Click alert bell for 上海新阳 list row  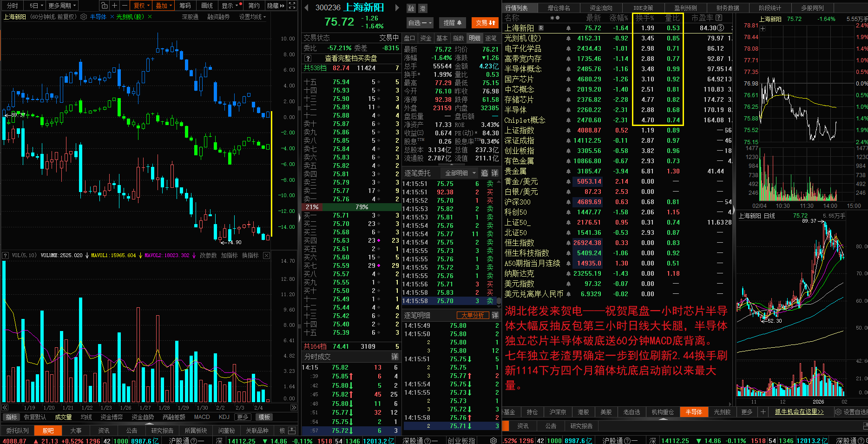point(568,28)
